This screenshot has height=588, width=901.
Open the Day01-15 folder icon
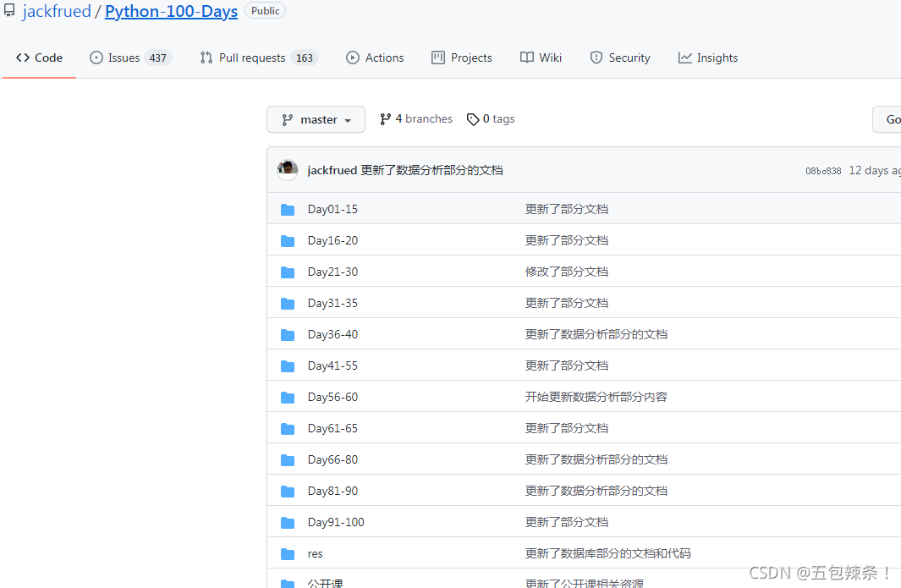tap(288, 210)
